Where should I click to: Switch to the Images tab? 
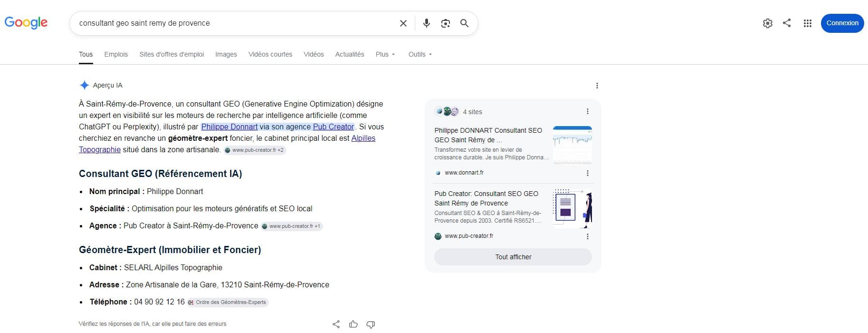tap(226, 54)
